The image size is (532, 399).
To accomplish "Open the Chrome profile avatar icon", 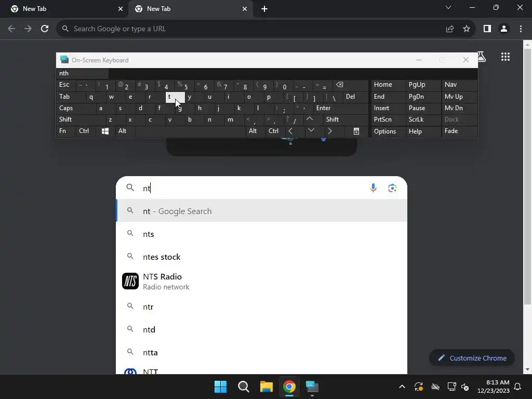I will click(504, 29).
